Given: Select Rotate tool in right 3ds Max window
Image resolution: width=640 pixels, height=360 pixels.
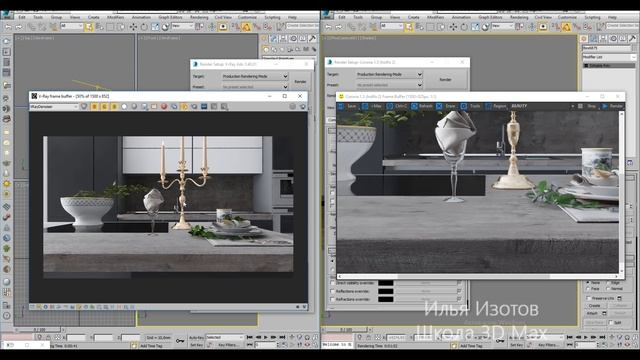Looking at the screenshot, I should (464, 27).
